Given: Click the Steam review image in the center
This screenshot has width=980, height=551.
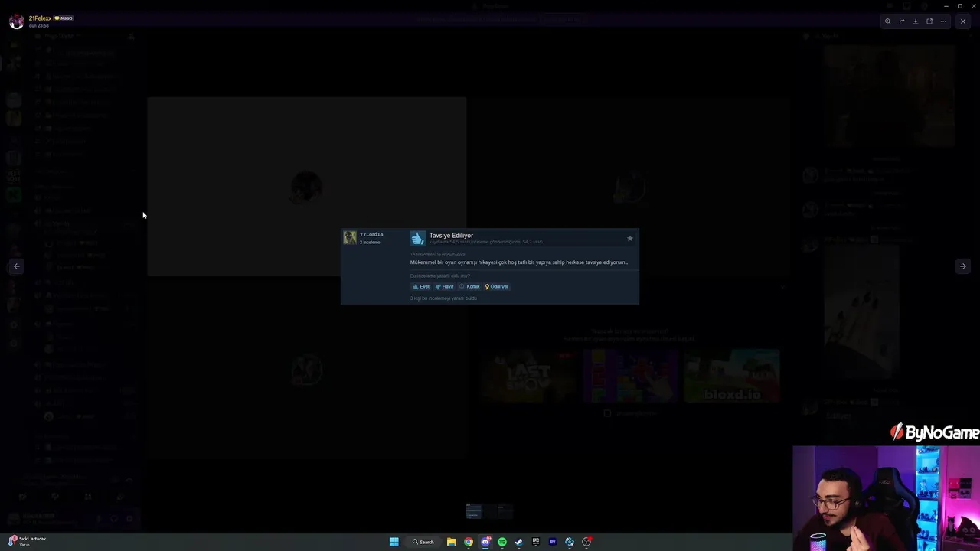Looking at the screenshot, I should coord(490,266).
